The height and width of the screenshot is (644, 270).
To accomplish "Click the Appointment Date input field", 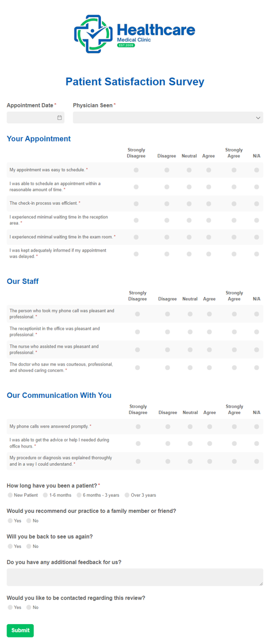I will pos(35,118).
